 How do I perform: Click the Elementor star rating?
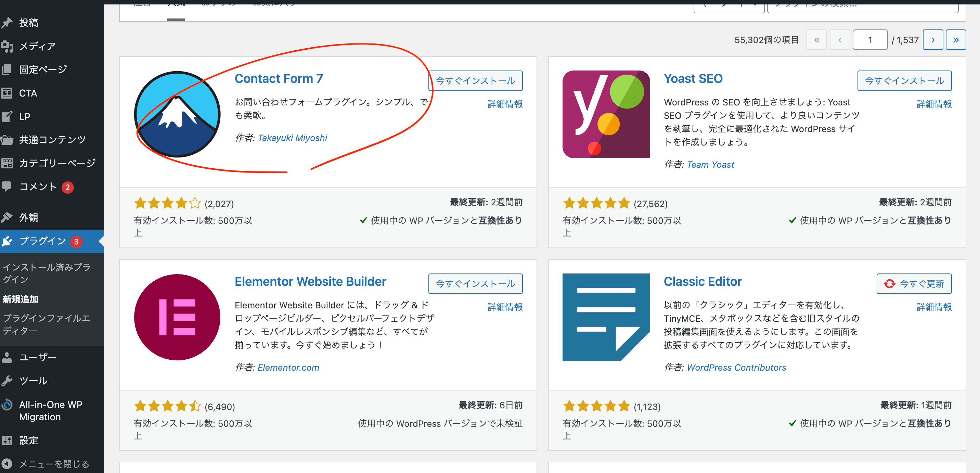[x=167, y=406]
